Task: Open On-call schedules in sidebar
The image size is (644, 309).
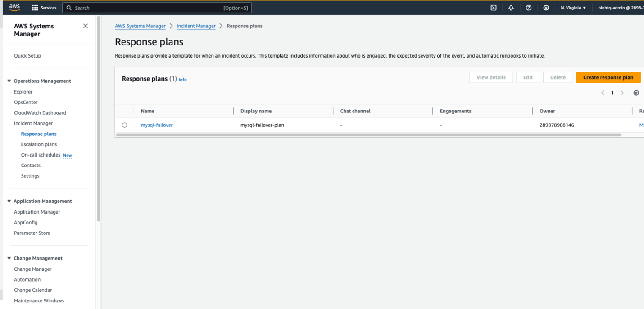Action: click(41, 155)
